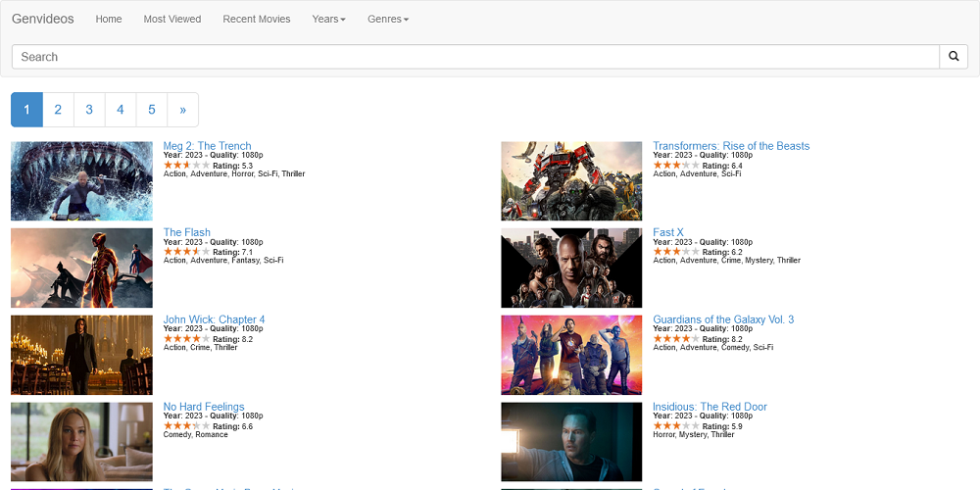Open The Flash title link

[187, 232]
